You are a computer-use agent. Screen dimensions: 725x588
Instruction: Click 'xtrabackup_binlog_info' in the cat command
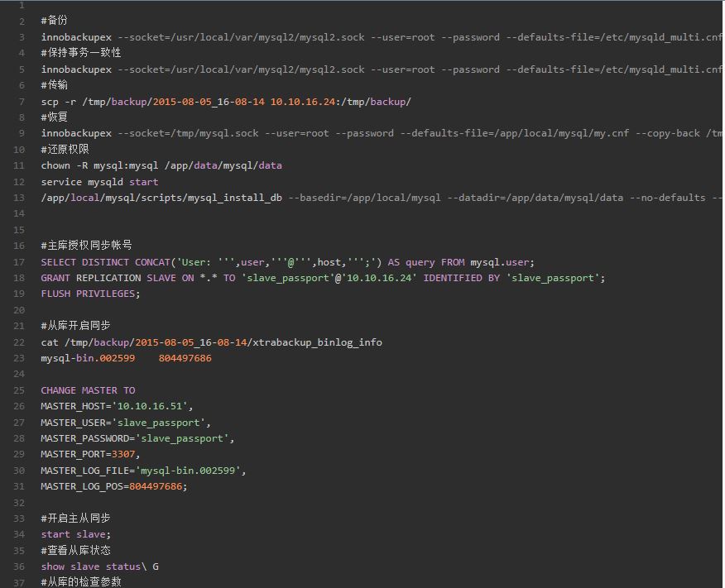[x=317, y=342]
